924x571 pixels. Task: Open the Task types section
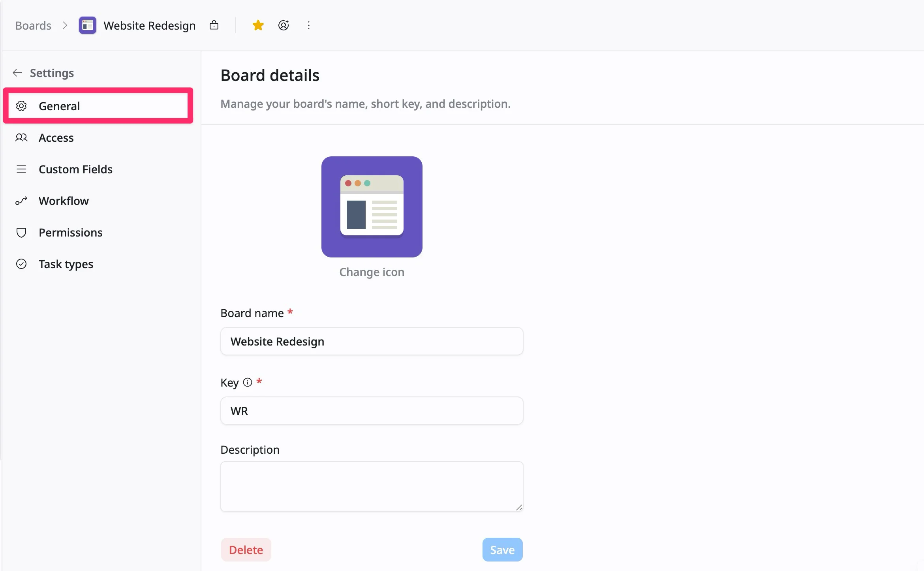coord(98,264)
